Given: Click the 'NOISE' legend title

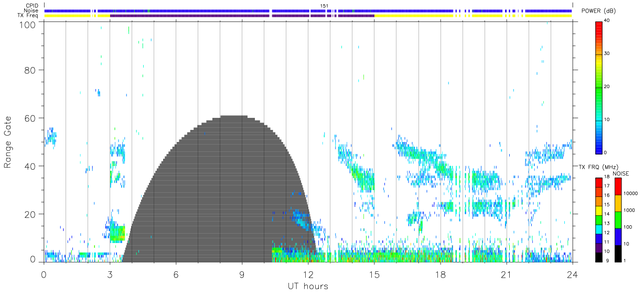Looking at the screenshot, I should [621, 173].
